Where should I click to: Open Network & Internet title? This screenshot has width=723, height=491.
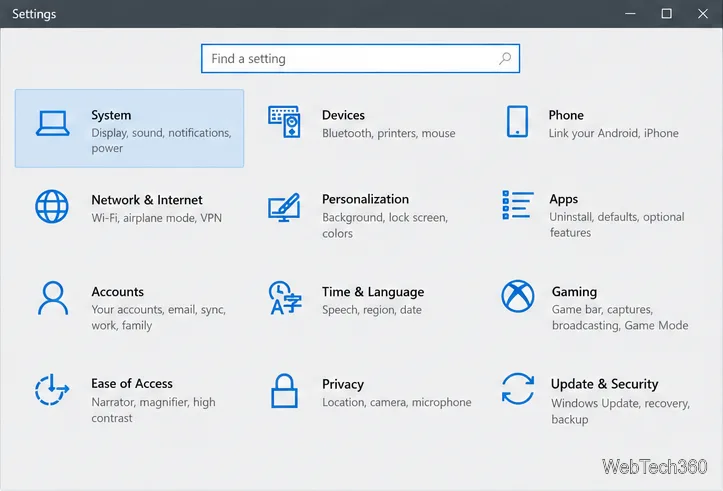point(147,200)
